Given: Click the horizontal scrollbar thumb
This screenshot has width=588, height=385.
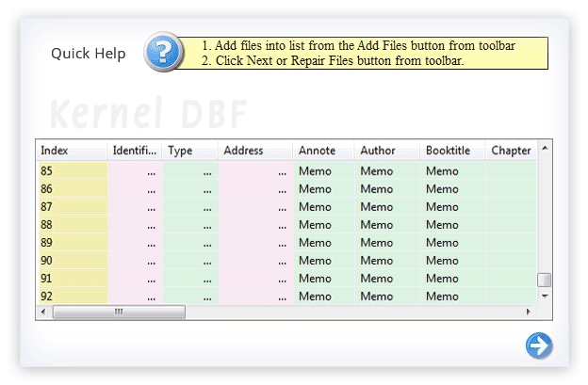Looking at the screenshot, I should [119, 312].
